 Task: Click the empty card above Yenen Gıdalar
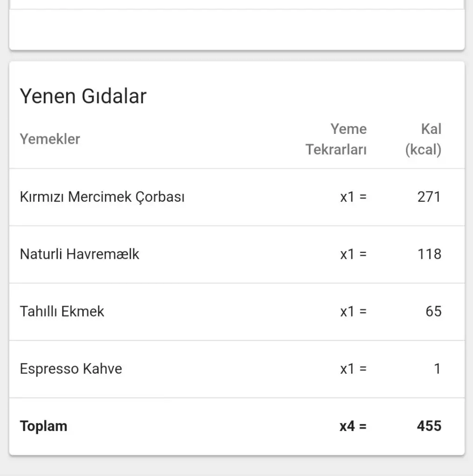236,29
